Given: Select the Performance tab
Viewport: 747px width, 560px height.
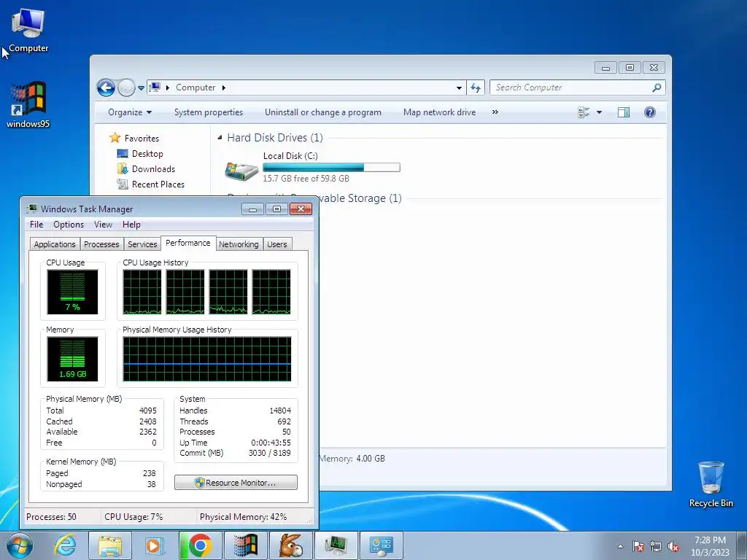Looking at the screenshot, I should (188, 243).
